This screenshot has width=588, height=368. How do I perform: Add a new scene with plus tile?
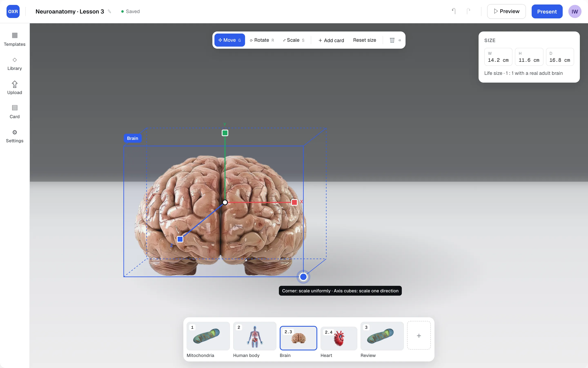tap(419, 335)
